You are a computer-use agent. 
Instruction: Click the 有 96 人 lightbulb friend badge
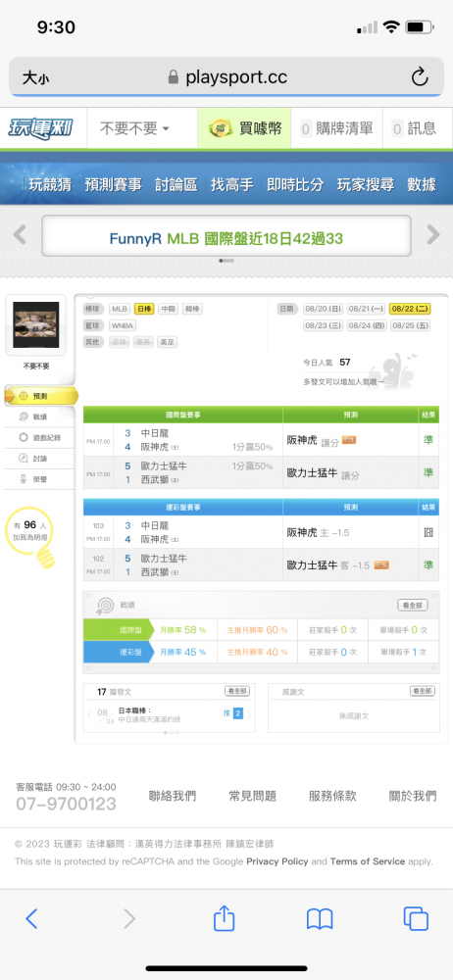pyautogui.click(x=32, y=536)
